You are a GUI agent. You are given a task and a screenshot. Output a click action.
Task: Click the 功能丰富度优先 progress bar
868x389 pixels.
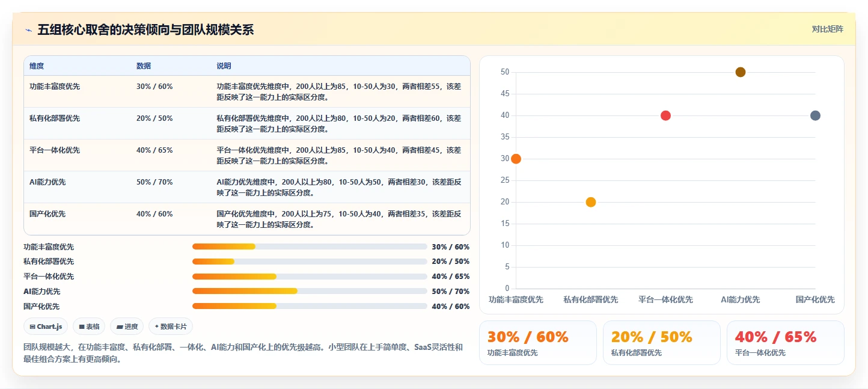(x=310, y=247)
